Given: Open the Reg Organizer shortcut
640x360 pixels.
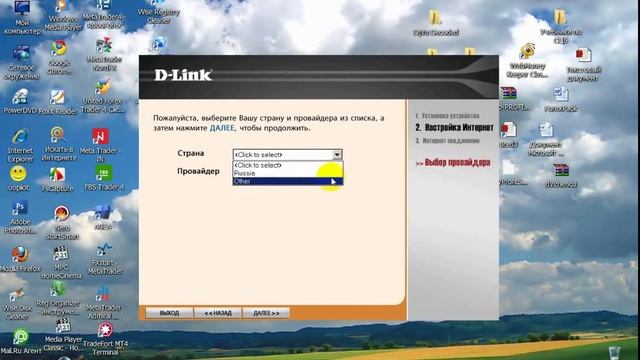Looking at the screenshot, I should tap(58, 299).
